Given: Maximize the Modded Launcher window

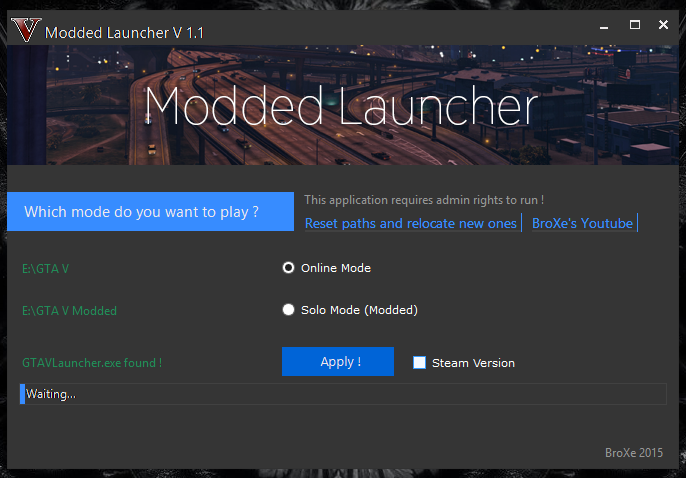Looking at the screenshot, I should pyautogui.click(x=635, y=25).
